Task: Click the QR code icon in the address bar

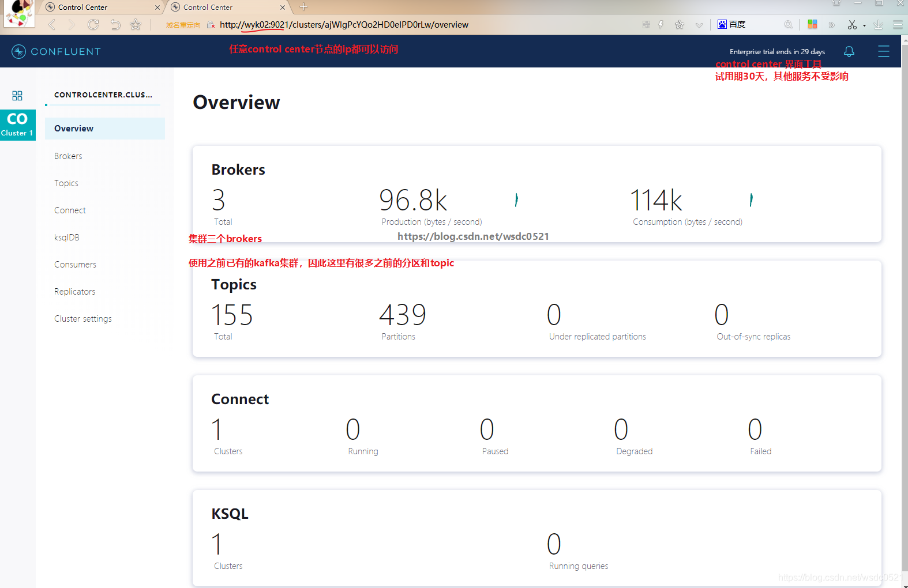Action: (646, 25)
